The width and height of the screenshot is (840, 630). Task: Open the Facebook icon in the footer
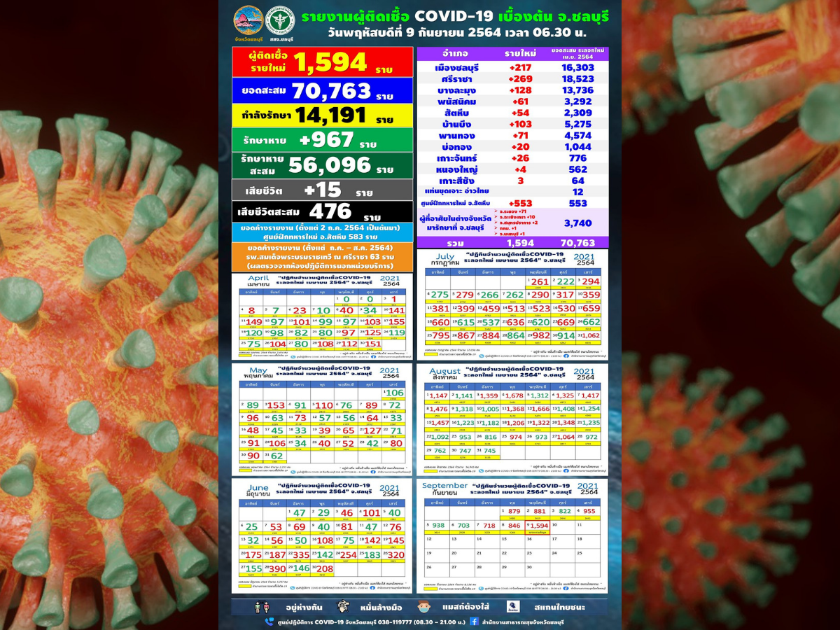475,621
